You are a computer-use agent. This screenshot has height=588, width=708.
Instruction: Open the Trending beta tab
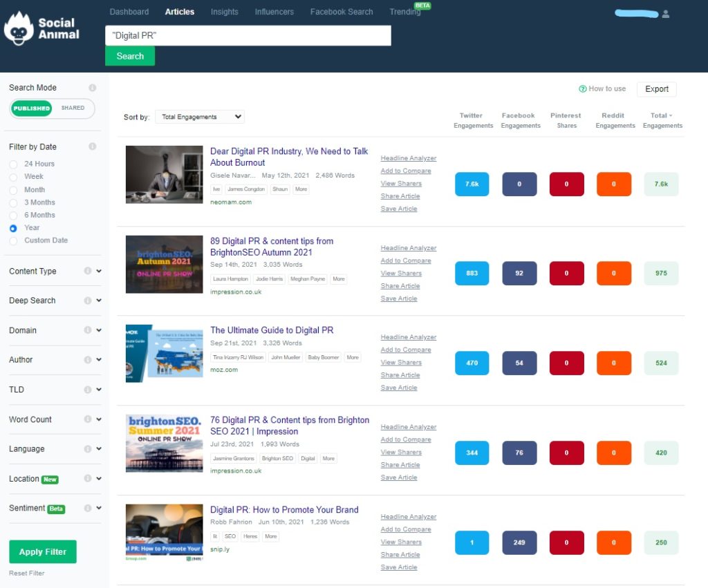(x=405, y=12)
